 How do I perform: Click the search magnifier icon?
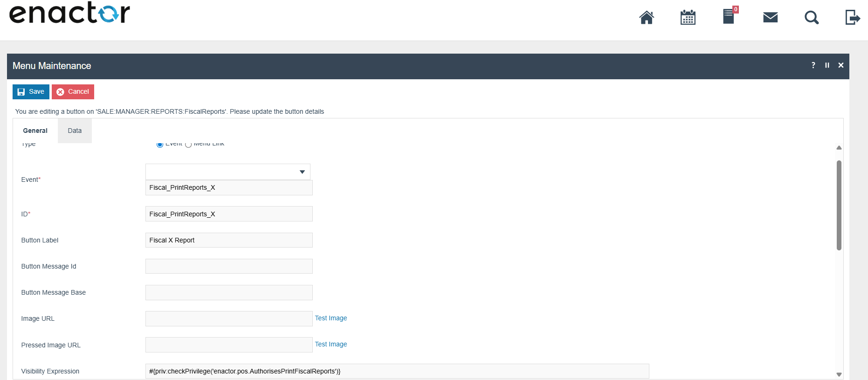point(811,18)
